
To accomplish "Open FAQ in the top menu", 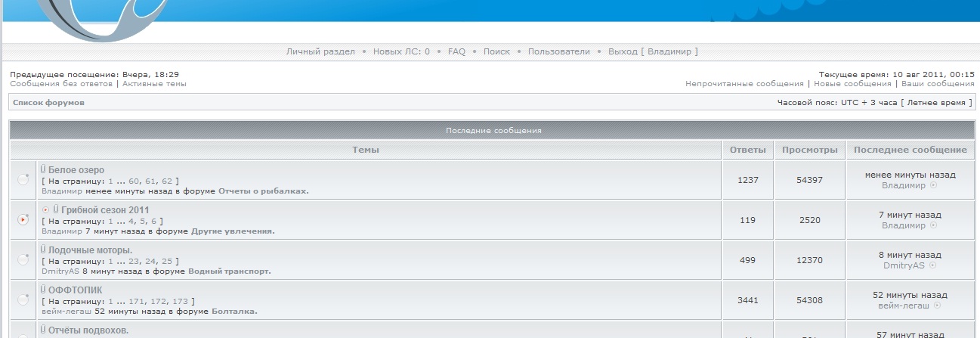I will (456, 51).
